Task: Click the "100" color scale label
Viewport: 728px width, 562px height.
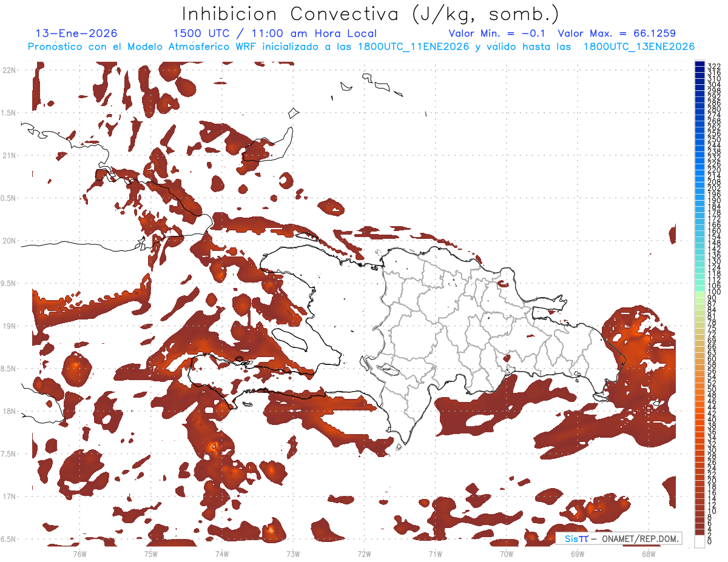Action: [714, 292]
